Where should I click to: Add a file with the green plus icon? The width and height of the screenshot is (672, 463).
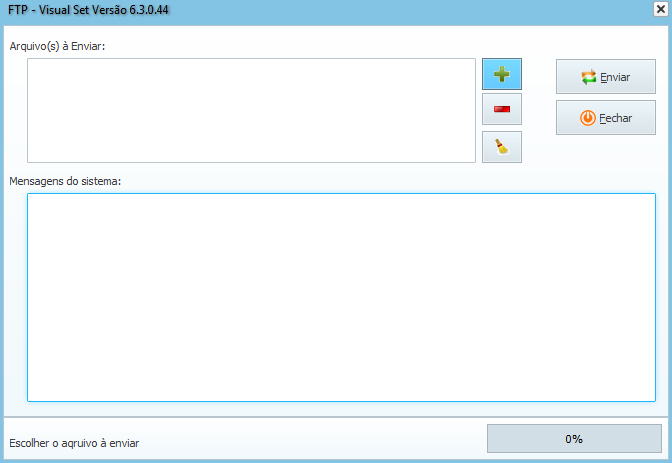pos(502,74)
